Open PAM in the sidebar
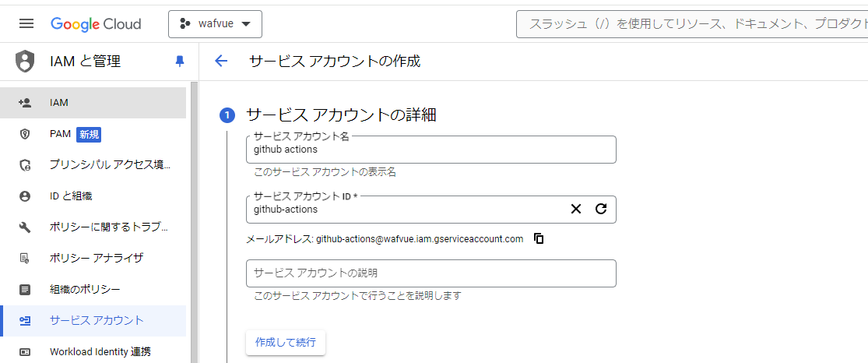 [x=93, y=133]
